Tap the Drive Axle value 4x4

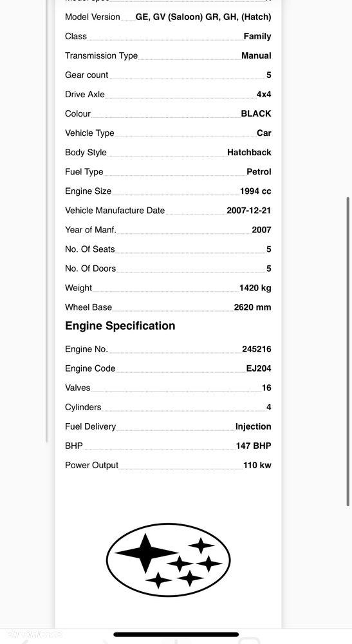264,94
